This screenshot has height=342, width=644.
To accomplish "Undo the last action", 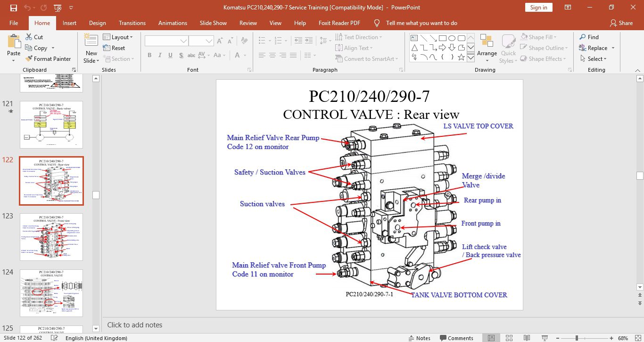I will 27,8.
